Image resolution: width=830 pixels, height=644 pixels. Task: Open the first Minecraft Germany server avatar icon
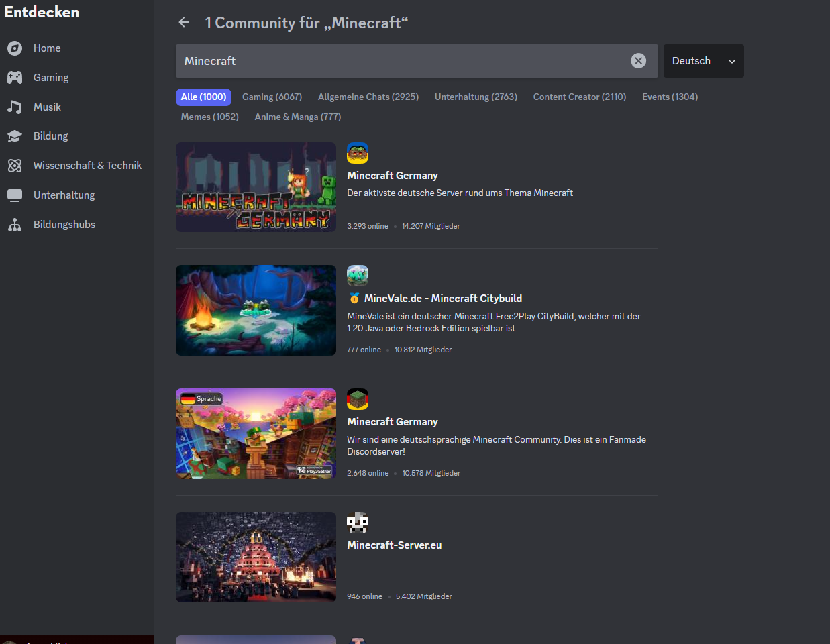(358, 153)
